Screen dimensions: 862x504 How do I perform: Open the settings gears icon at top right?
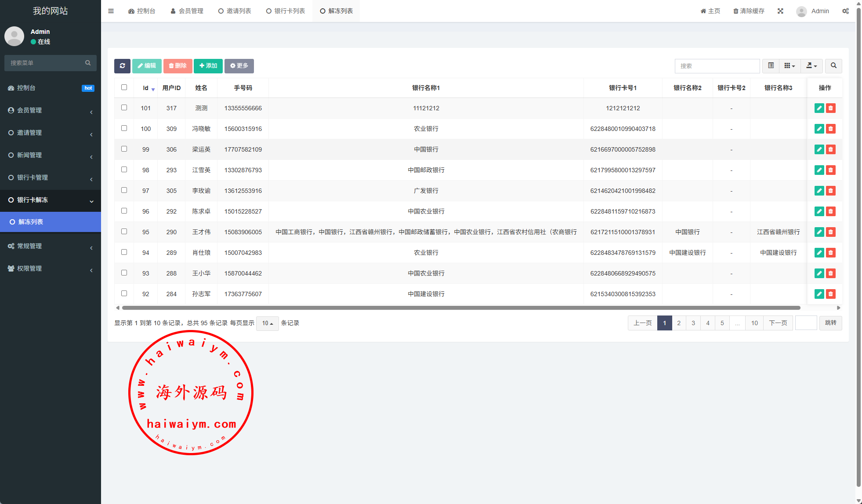[x=845, y=11]
